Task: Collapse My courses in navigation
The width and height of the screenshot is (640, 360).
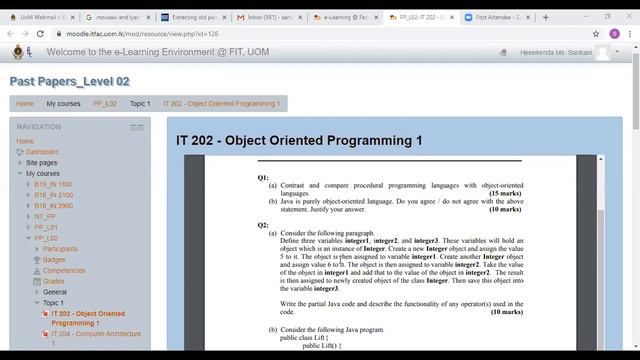Action: (x=20, y=173)
